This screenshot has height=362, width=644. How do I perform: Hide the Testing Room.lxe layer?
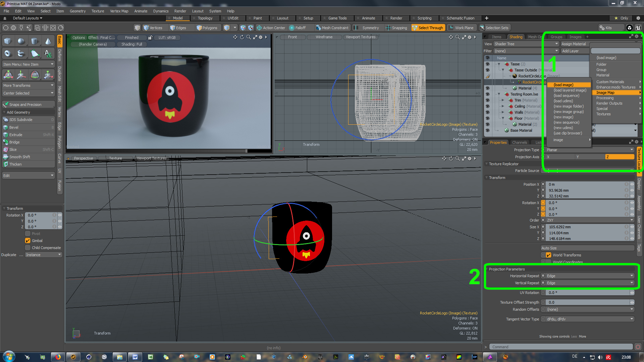coord(487,94)
